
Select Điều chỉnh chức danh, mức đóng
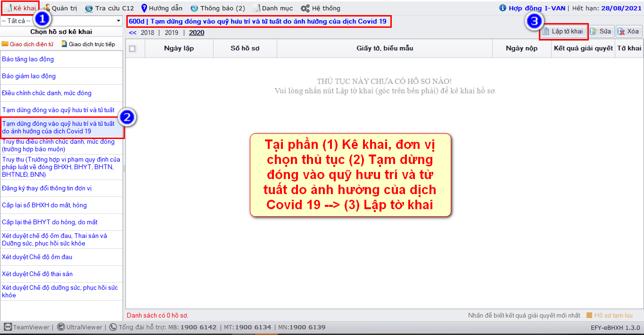[61, 93]
